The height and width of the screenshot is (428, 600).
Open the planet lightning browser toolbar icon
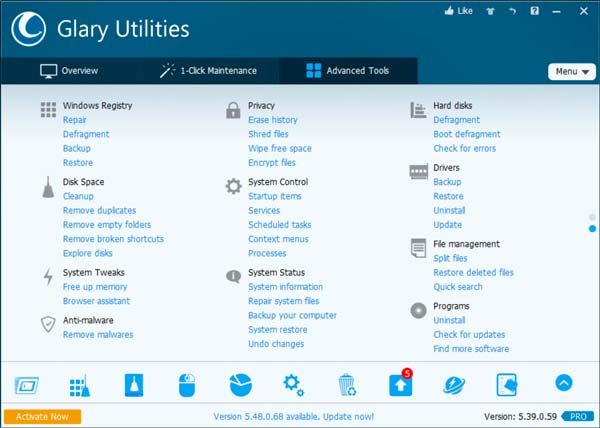pos(454,385)
